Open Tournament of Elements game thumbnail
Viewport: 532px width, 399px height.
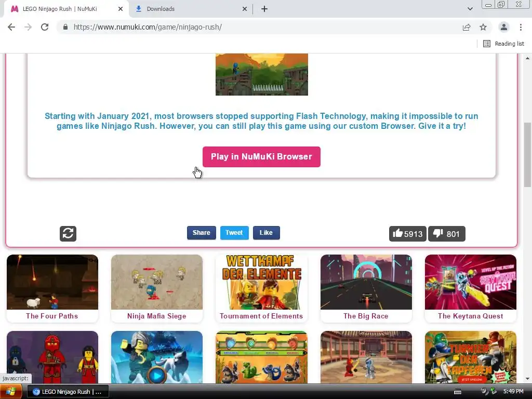click(262, 282)
